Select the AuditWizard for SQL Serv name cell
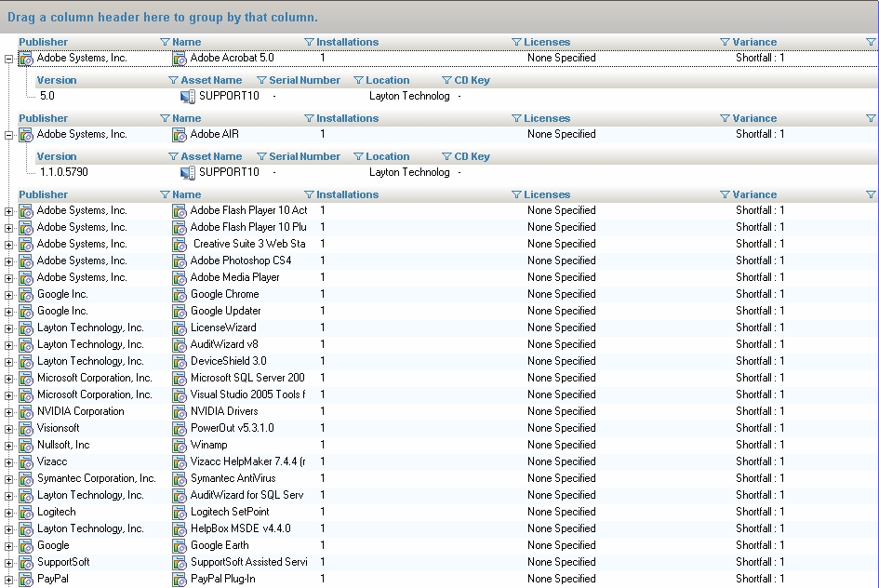The height and width of the screenshot is (588, 879). (x=246, y=495)
